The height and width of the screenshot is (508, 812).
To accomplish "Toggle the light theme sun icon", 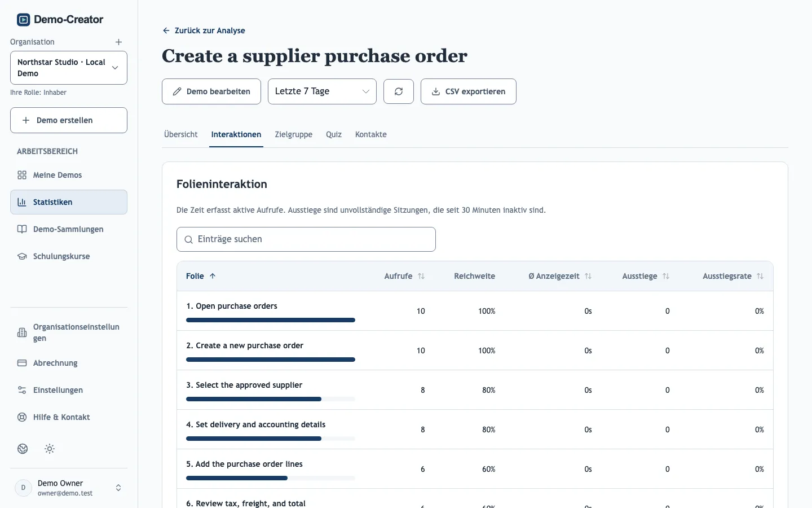I will [50, 449].
